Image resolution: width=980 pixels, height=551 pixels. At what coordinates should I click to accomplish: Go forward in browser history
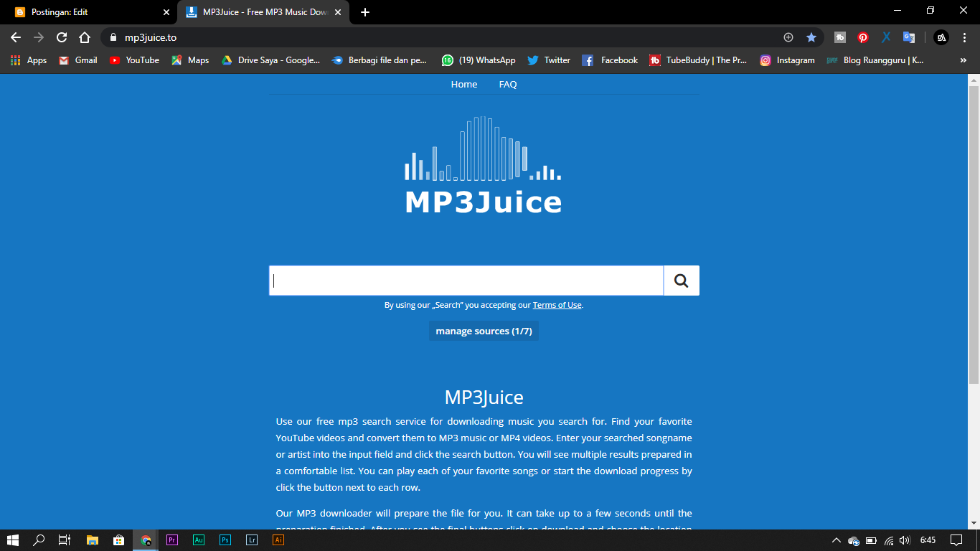point(39,37)
